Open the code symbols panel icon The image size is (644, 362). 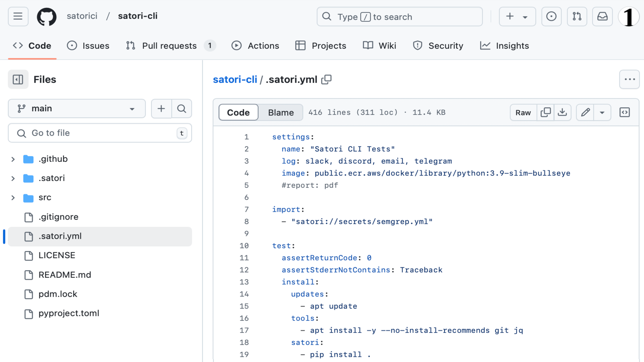click(625, 112)
